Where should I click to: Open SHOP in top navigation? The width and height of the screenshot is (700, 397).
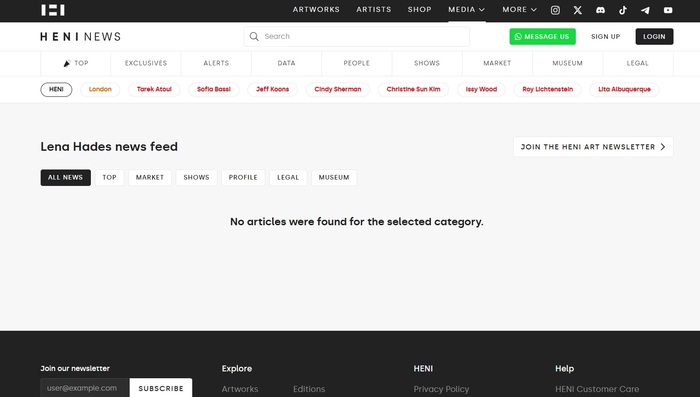coord(419,9)
